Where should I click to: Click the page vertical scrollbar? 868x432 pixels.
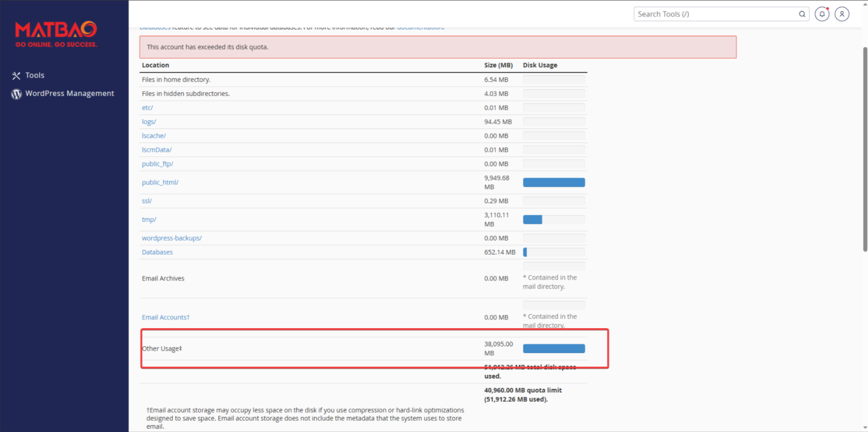tap(865, 149)
